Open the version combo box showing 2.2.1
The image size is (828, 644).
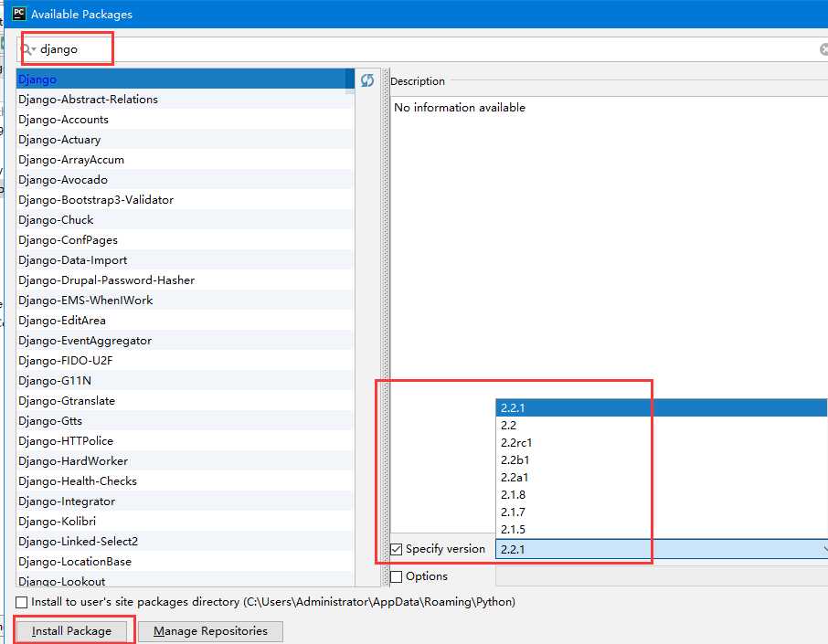pos(662,549)
